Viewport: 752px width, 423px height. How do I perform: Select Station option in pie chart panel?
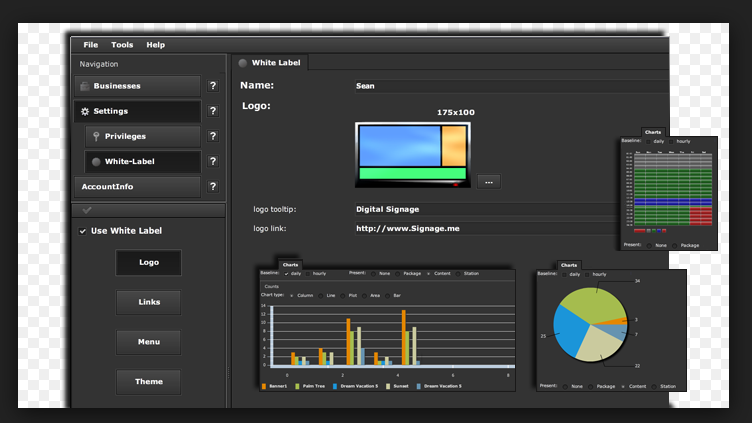654,387
